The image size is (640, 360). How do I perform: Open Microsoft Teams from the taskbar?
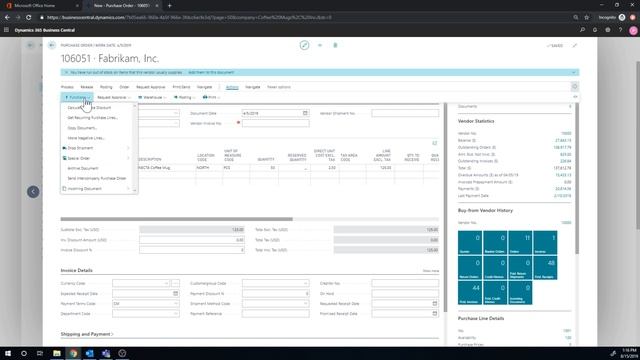click(x=106, y=353)
